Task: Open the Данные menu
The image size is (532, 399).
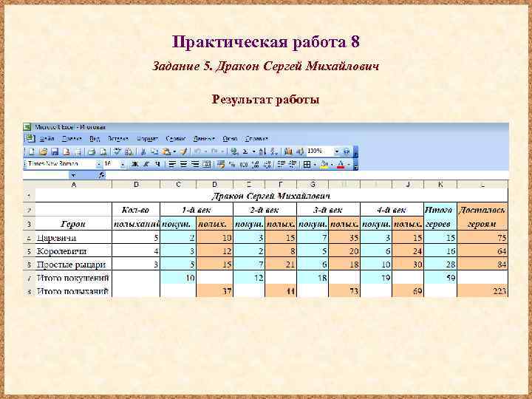Action: click(204, 139)
